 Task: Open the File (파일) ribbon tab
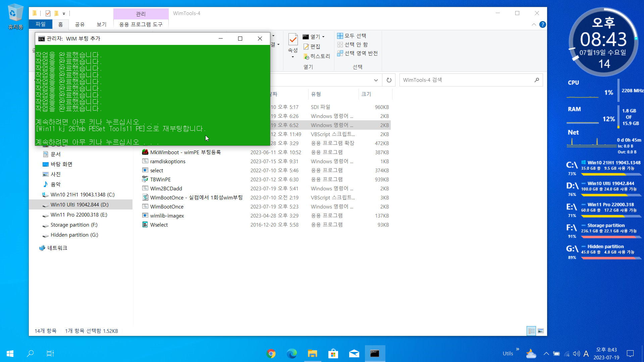41,24
